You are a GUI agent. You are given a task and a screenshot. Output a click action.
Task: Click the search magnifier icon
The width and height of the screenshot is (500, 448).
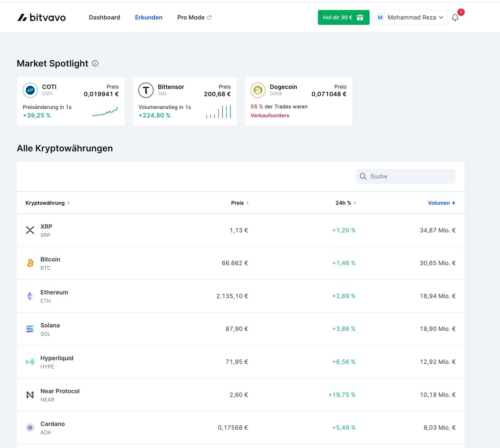[x=363, y=176]
